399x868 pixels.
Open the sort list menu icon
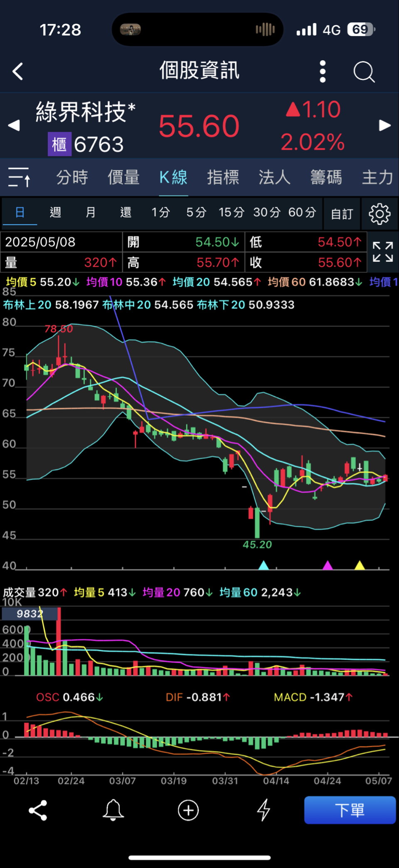[19, 178]
